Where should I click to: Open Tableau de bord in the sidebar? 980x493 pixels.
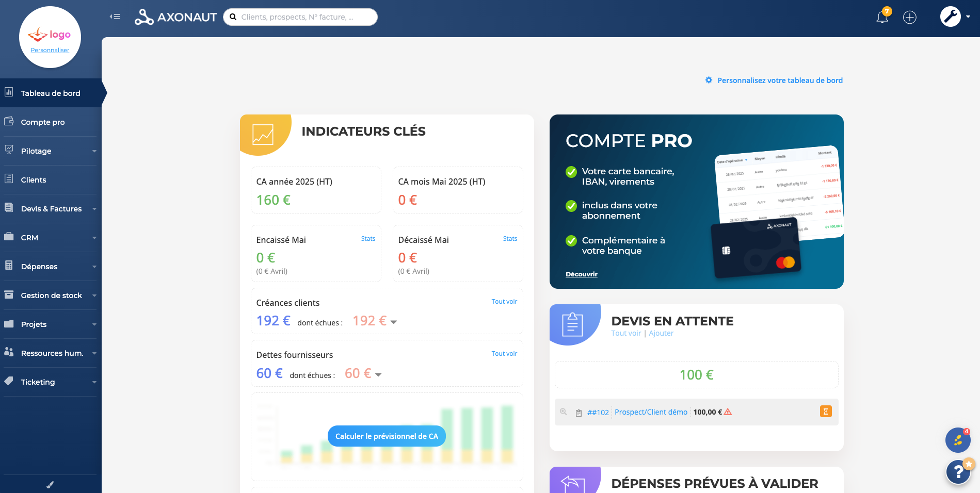coord(51,93)
